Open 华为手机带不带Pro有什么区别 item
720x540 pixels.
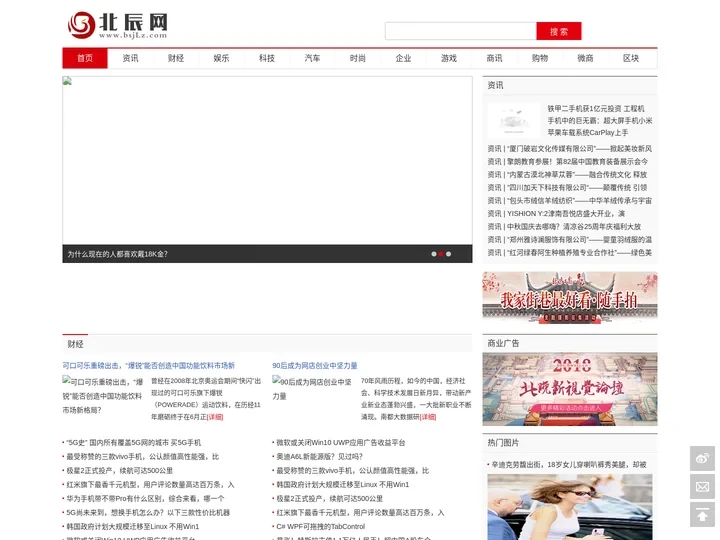pos(145,499)
